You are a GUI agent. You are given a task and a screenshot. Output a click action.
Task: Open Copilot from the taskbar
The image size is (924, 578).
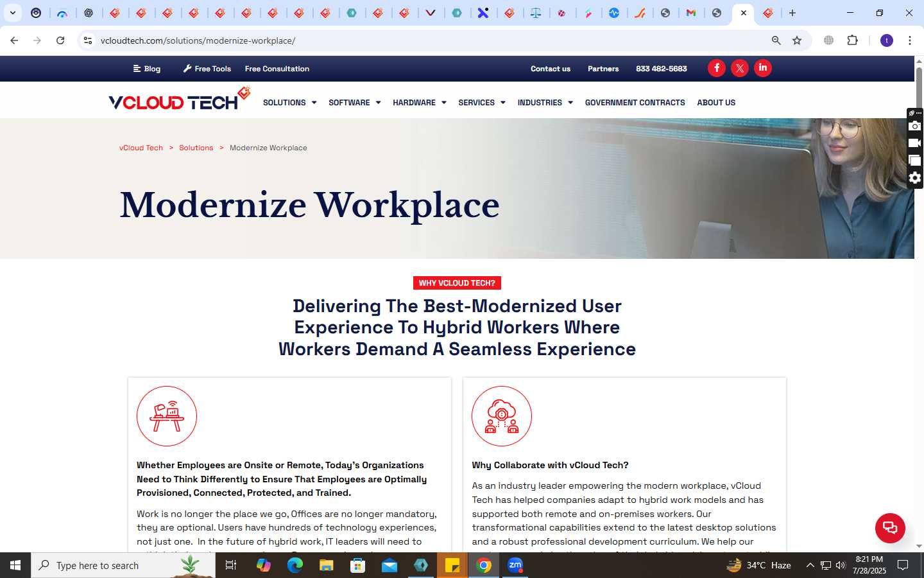(264, 565)
